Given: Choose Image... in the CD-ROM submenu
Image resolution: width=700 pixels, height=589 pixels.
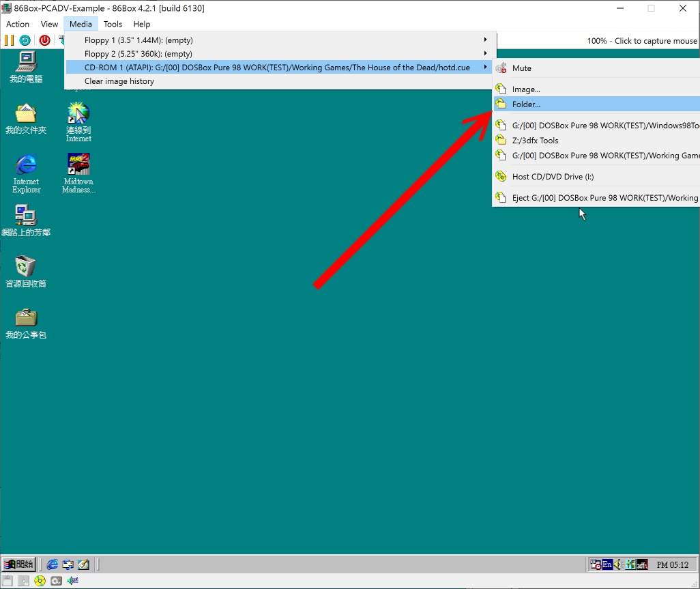Looking at the screenshot, I should (x=596, y=89).
